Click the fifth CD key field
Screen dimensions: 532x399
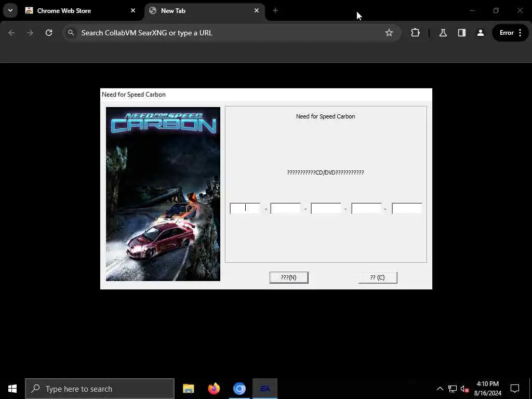pos(407,208)
